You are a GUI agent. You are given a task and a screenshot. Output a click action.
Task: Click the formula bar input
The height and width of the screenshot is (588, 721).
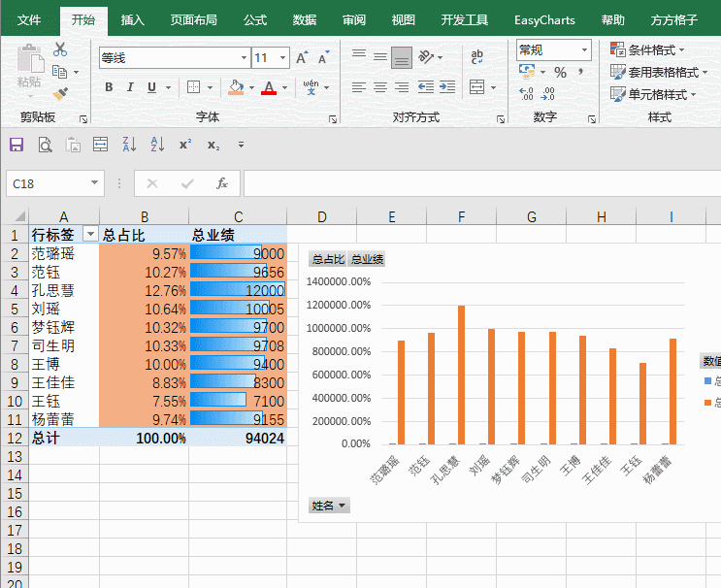(x=482, y=183)
